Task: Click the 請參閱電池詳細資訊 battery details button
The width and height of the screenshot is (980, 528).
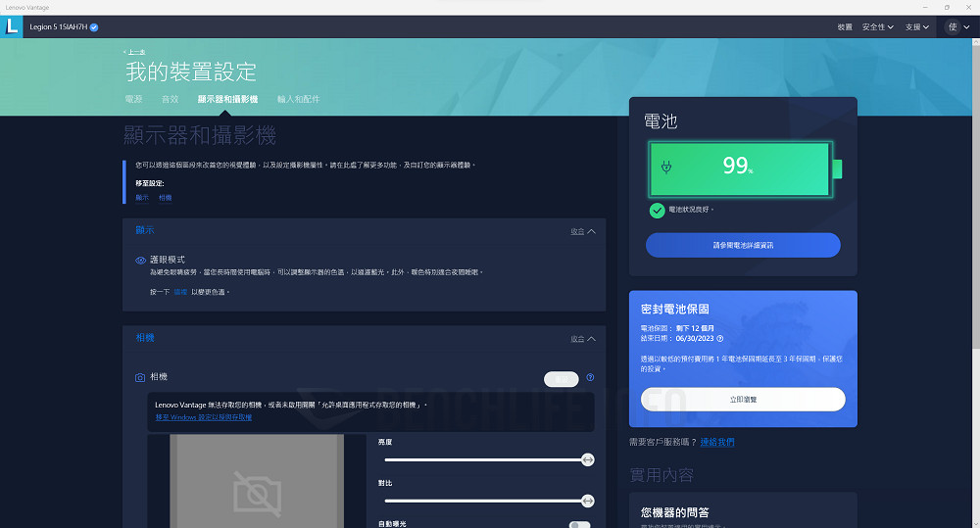Action: (743, 245)
